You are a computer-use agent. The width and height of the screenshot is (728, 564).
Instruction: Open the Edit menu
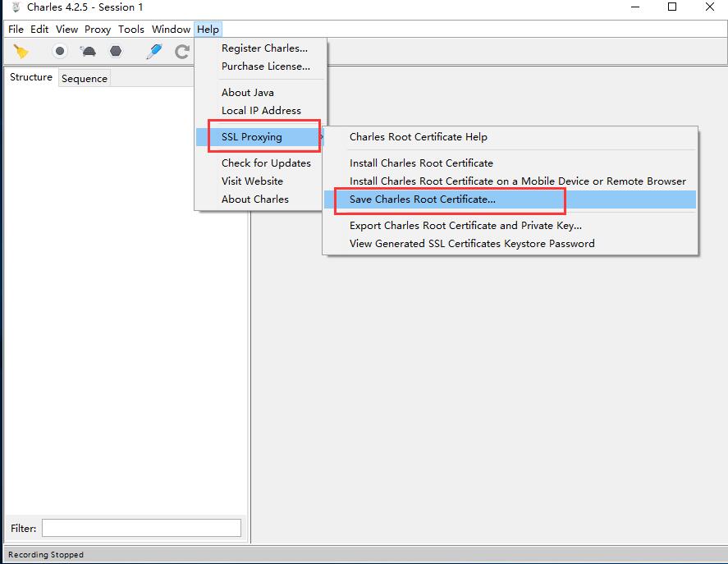[39, 30]
